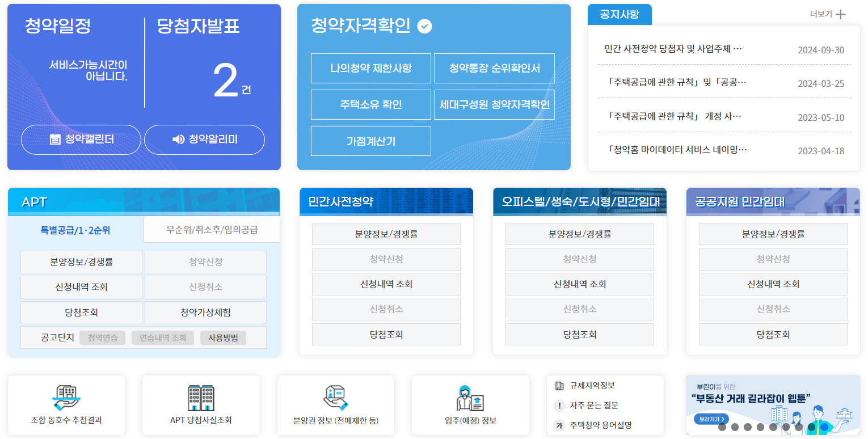The width and height of the screenshot is (868, 439).
Task: Click the 청약알리미 speaker icon
Action: (179, 140)
